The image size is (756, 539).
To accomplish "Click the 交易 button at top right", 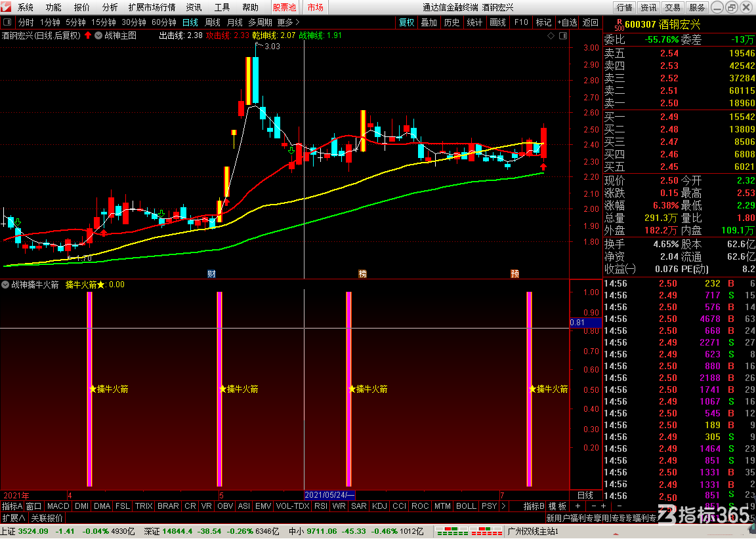I will click(x=673, y=7).
